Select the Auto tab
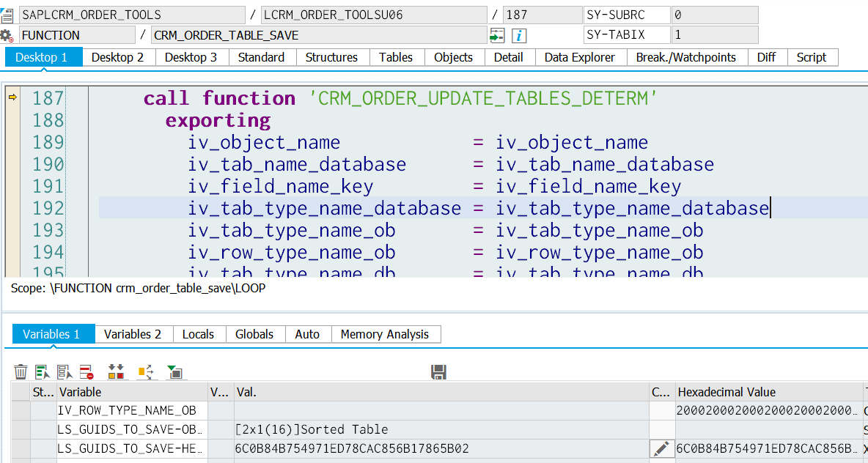The width and height of the screenshot is (868, 463). pyautogui.click(x=307, y=334)
